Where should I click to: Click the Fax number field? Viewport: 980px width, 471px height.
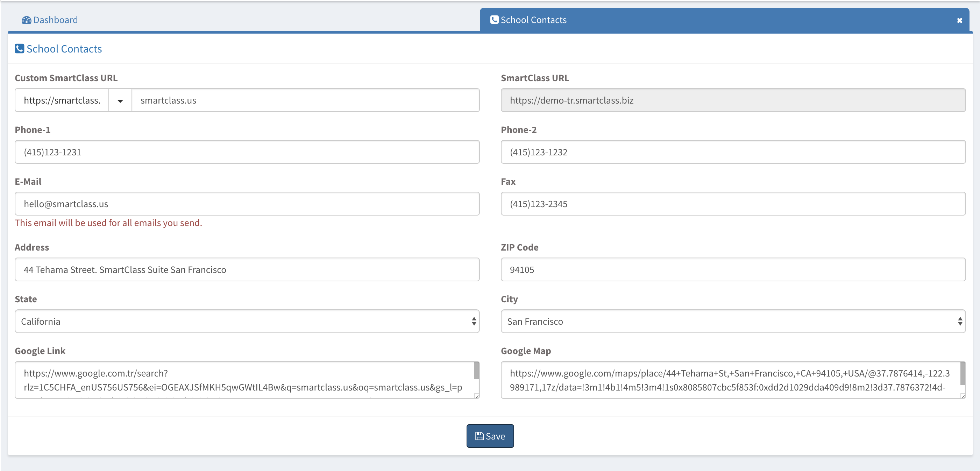click(x=733, y=204)
